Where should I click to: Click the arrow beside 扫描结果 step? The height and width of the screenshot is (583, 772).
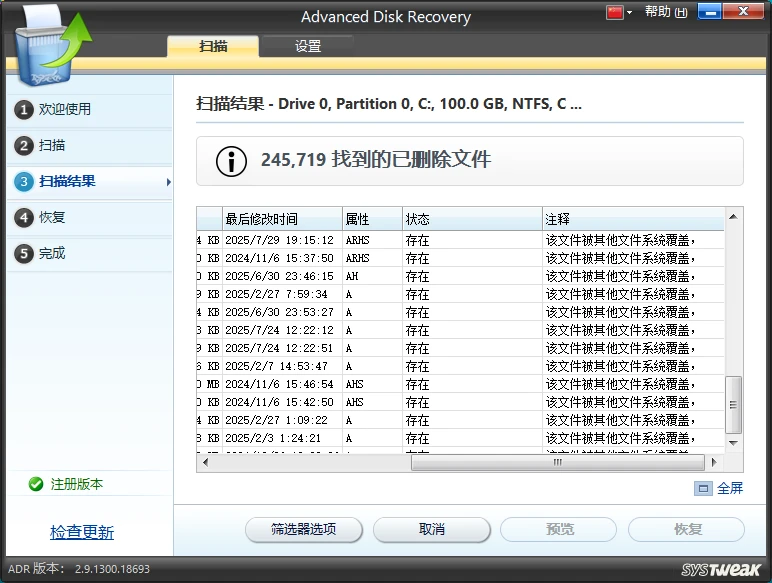coord(169,182)
